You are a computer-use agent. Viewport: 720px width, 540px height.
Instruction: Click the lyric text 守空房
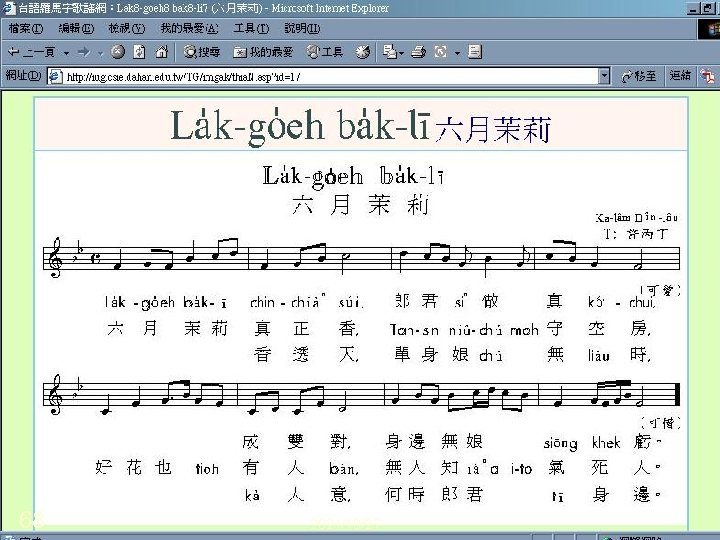coord(599,329)
